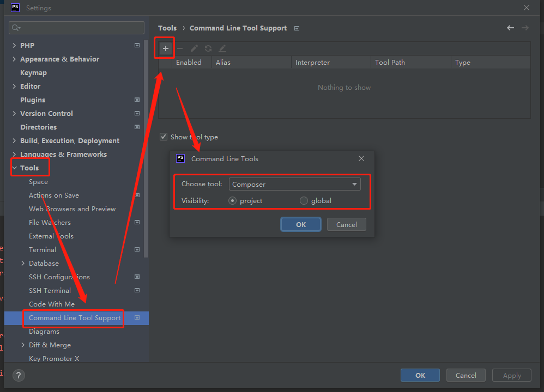Image resolution: width=544 pixels, height=392 pixels.
Task: Click the project icon on the Terminal row
Action: (137, 249)
